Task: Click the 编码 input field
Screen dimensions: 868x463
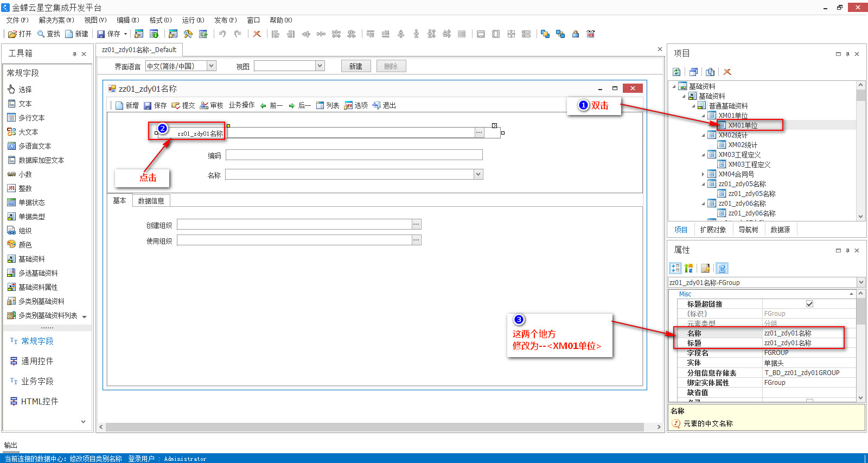Action: point(354,155)
